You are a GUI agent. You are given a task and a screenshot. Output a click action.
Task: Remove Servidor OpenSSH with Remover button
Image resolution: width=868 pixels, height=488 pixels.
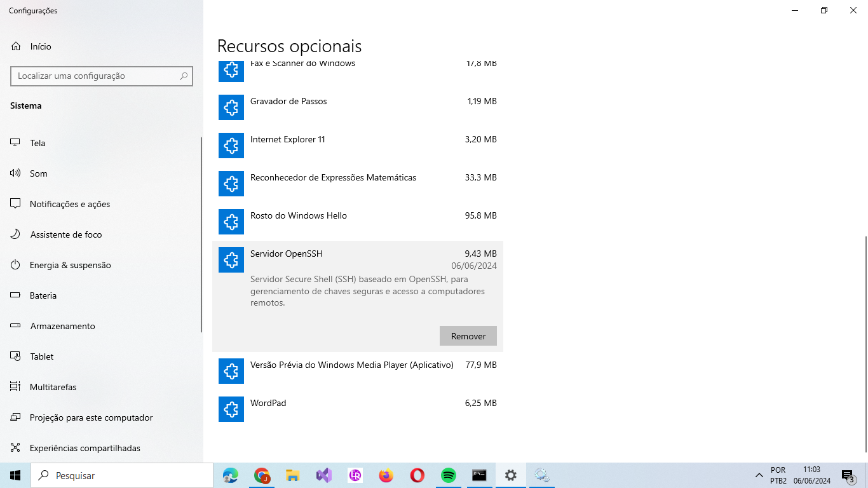[x=468, y=336]
